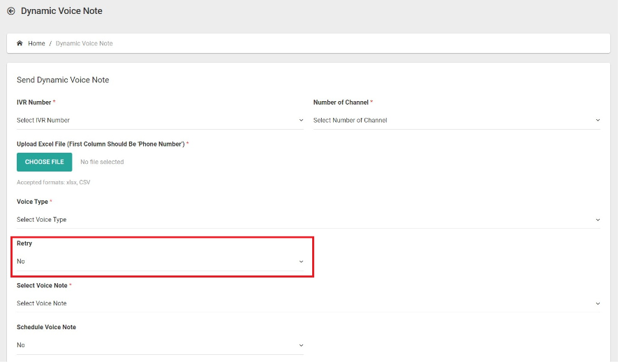Open the Retry dropdown set to No

160,261
